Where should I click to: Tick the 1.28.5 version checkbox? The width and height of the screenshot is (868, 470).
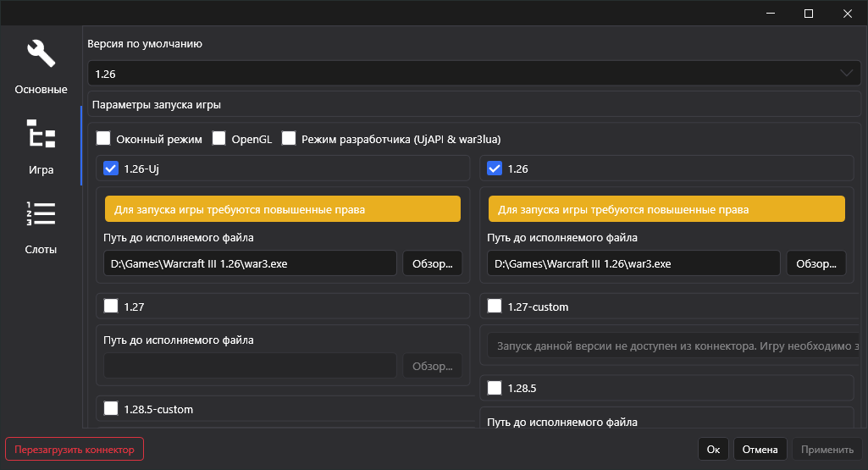click(495, 389)
